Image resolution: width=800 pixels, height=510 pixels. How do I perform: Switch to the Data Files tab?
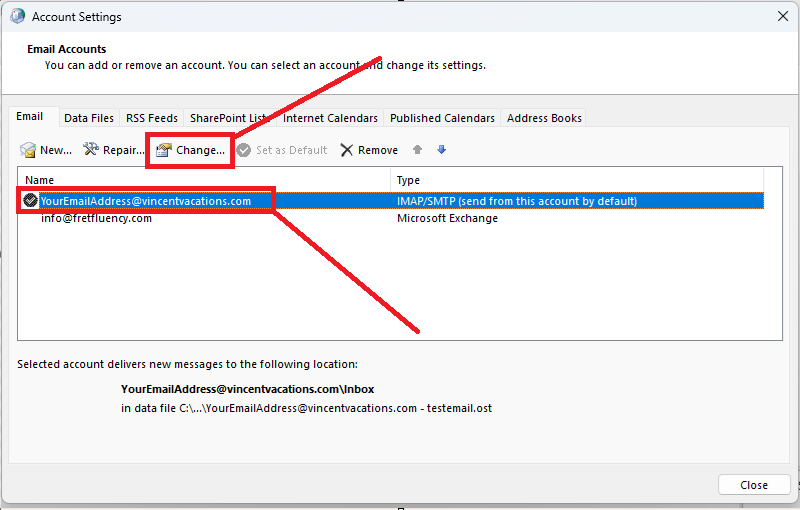89,118
